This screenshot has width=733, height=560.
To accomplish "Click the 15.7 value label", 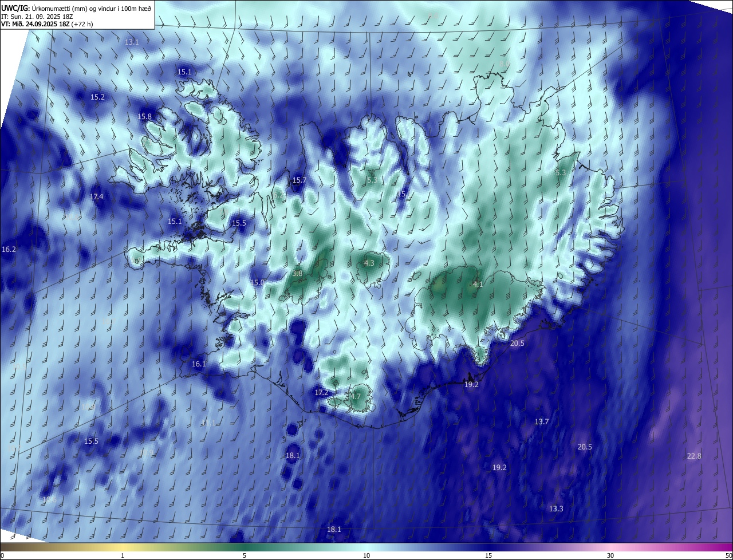I will click(299, 180).
